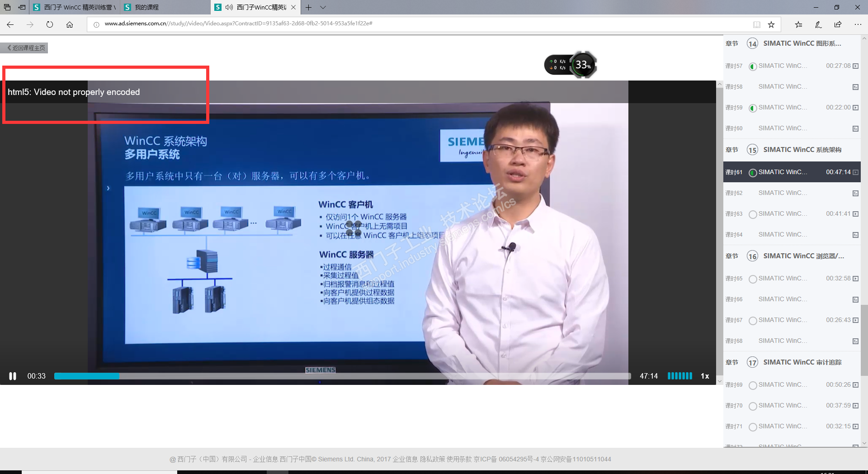The height and width of the screenshot is (474, 868).
Task: Adjust the video volume bars
Action: [680, 376]
